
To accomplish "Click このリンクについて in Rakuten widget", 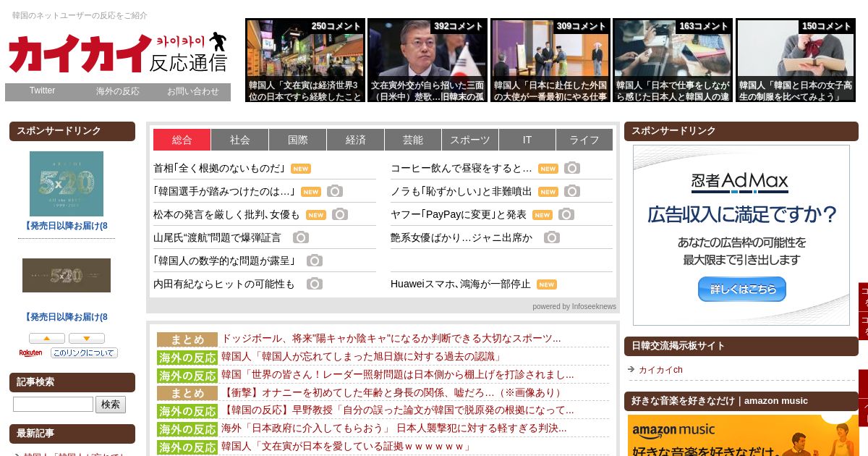I will tap(84, 353).
